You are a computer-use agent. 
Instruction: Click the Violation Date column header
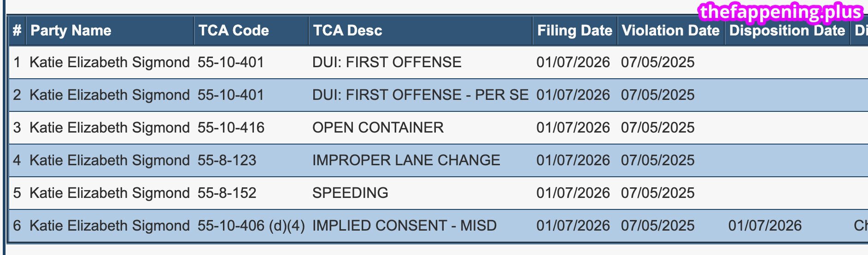pyautogui.click(x=670, y=31)
